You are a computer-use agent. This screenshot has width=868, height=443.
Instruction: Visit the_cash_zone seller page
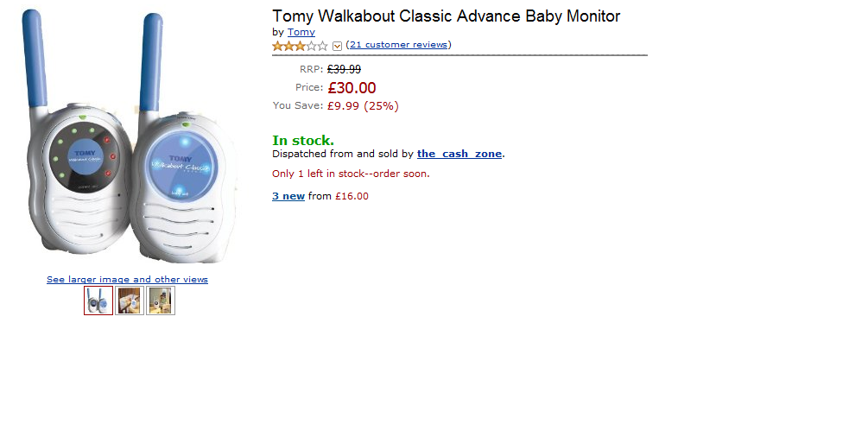click(459, 154)
